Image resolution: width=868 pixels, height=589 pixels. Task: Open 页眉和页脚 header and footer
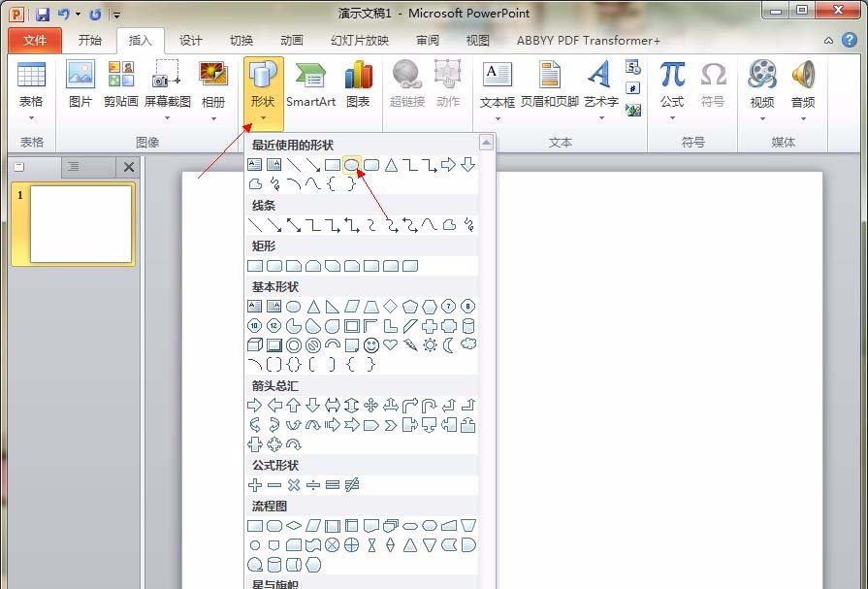click(x=550, y=84)
